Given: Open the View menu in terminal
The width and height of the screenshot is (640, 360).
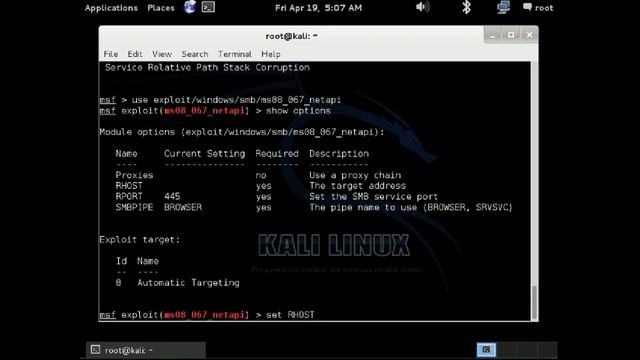Looking at the screenshot, I should [x=162, y=54].
